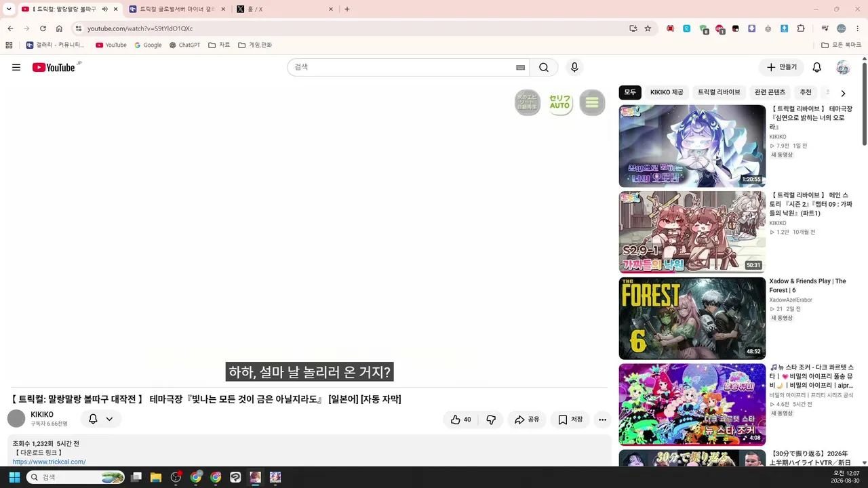This screenshot has width=868, height=488.
Task: Select the KIKIKO 제공 filter chip
Action: point(667,92)
